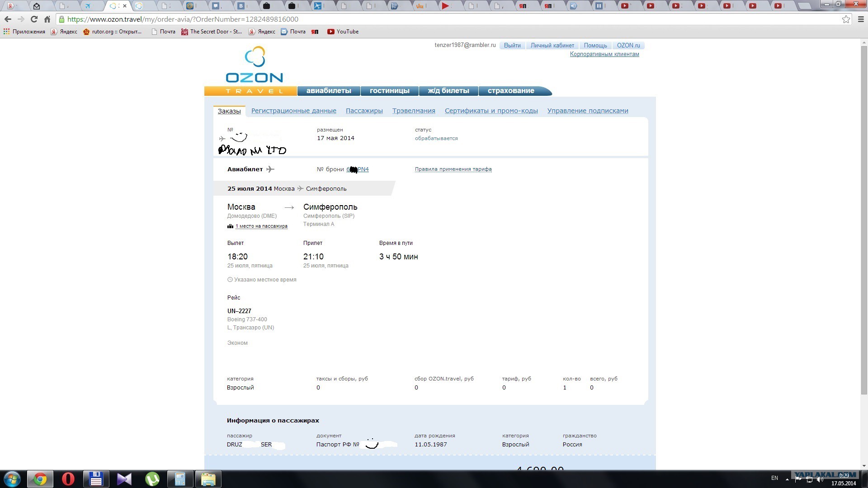The image size is (868, 488).
Task: Click the order date '17 мая 2014'
Action: click(x=335, y=138)
